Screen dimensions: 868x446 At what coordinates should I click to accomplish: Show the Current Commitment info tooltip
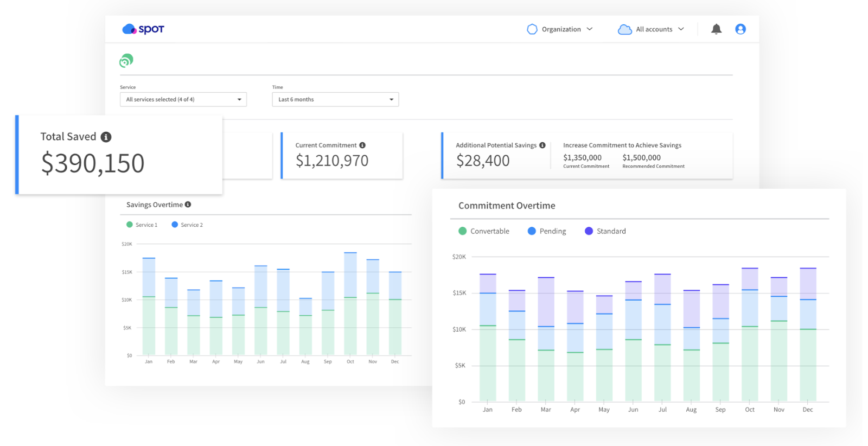(x=362, y=145)
